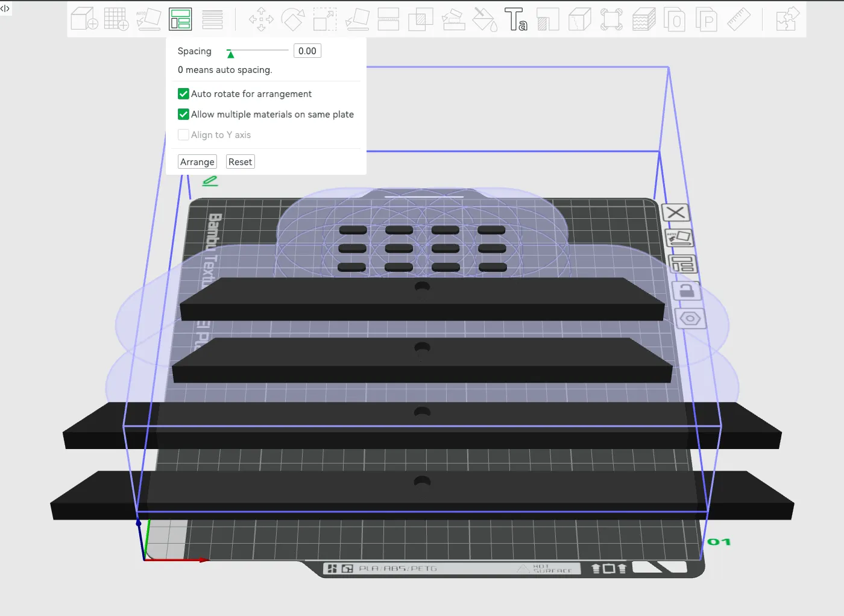
Task: Click the page icon marked 0
Action: (x=675, y=19)
